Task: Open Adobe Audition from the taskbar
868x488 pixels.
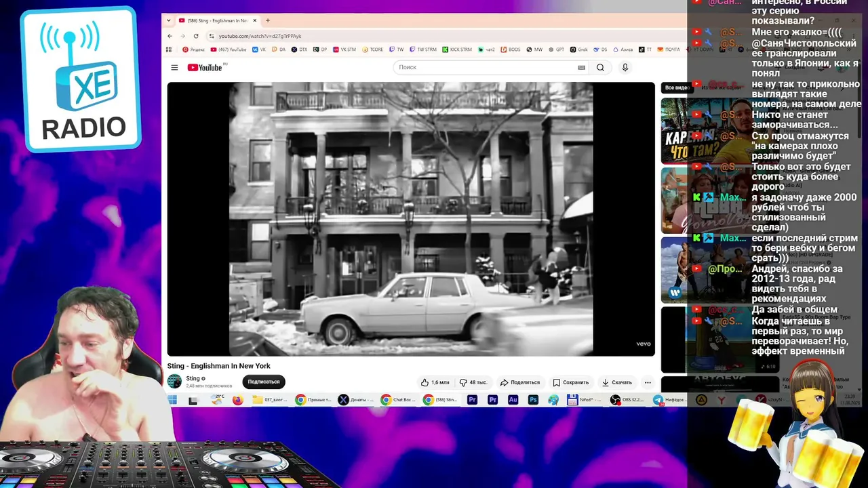Action: pos(513,400)
